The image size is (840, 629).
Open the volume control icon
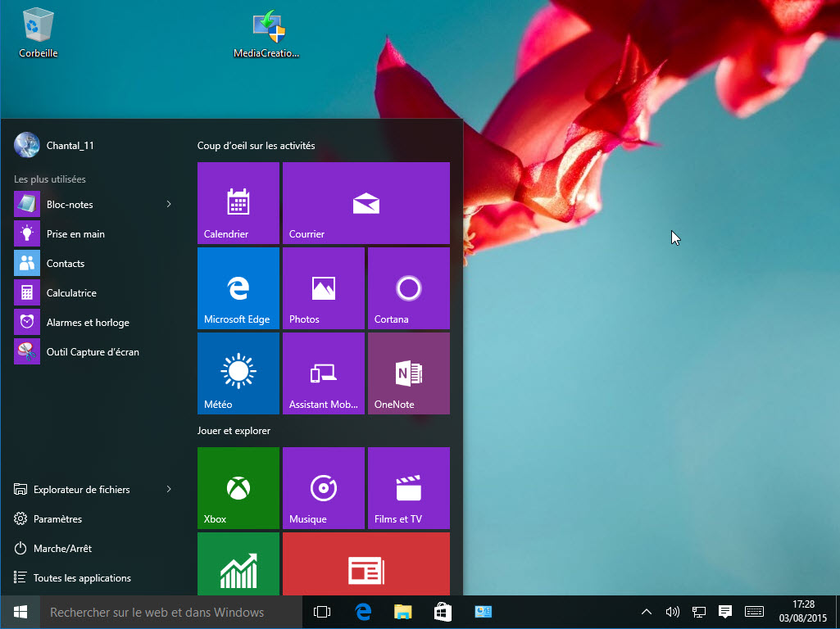(672, 611)
